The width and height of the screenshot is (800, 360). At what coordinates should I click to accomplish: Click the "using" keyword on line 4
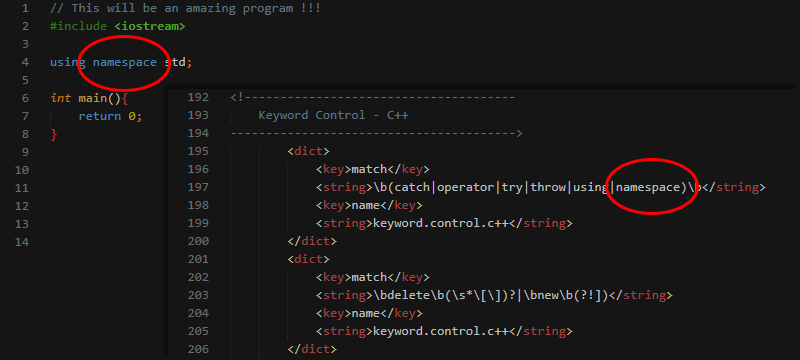click(67, 62)
